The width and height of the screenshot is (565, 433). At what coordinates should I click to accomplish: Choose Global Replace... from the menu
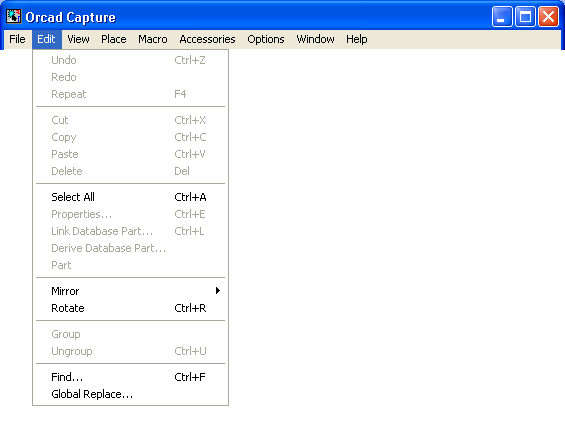pyautogui.click(x=130, y=394)
